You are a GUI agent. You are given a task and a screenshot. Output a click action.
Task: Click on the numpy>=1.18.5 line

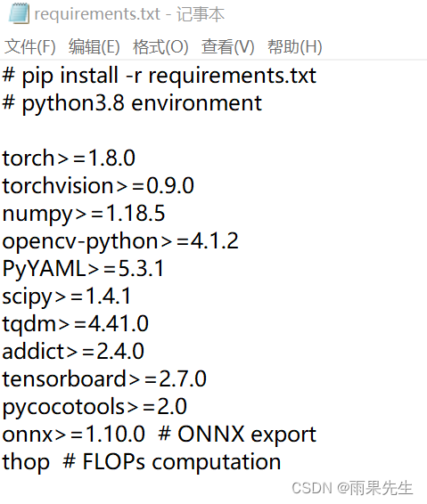tap(84, 214)
